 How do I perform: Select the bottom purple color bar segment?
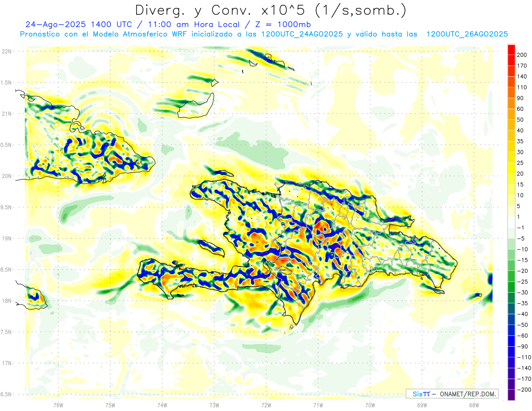[511, 395]
